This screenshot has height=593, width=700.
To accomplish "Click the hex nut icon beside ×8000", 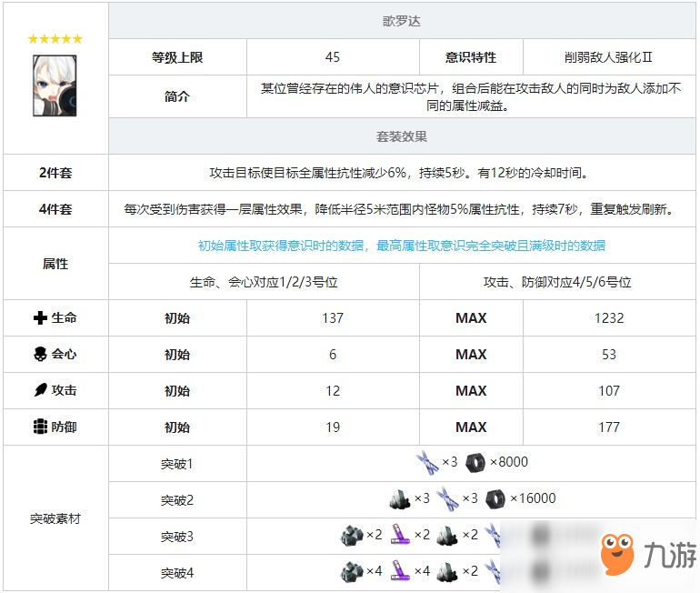I will [x=475, y=463].
